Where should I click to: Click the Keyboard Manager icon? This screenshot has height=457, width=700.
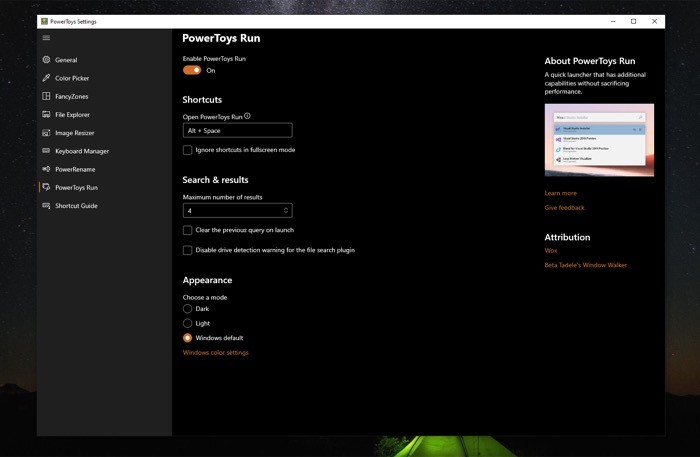pos(46,151)
